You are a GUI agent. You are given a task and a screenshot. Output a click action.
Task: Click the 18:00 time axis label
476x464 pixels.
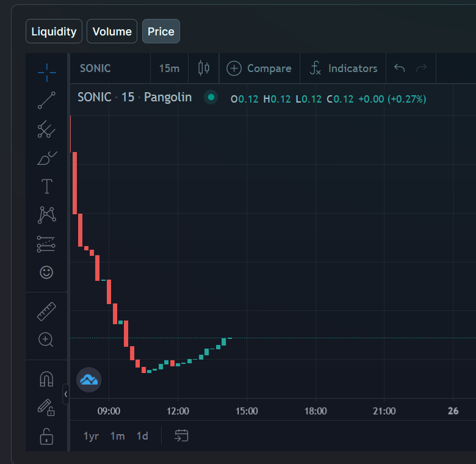coord(316,411)
